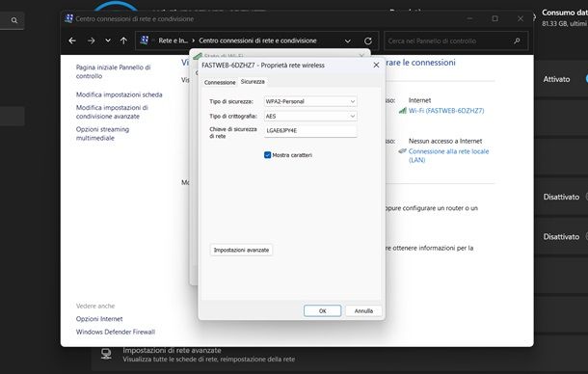The width and height of the screenshot is (588, 374).
Task: Open Modifica impostazioni di condivisione avanzate
Action: coord(112,112)
